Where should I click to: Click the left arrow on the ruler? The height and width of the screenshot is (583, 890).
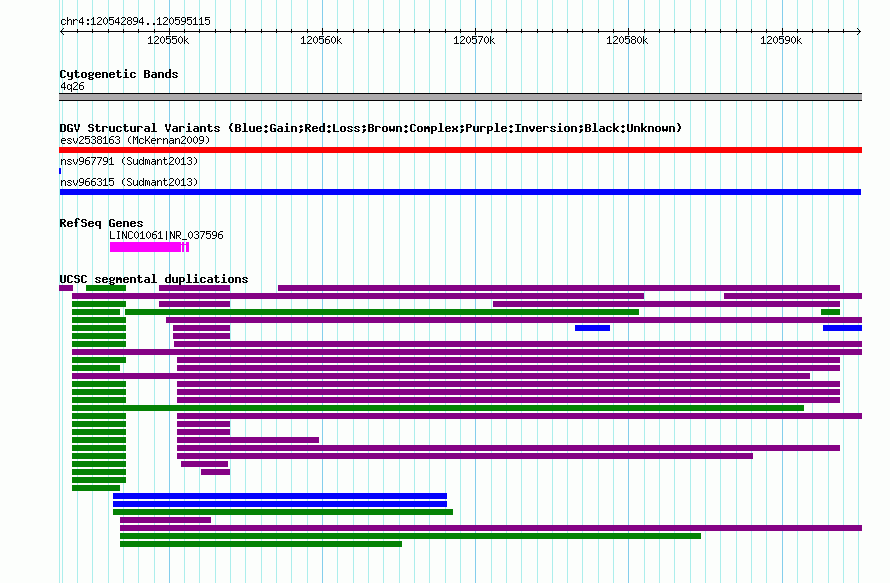[x=62, y=31]
